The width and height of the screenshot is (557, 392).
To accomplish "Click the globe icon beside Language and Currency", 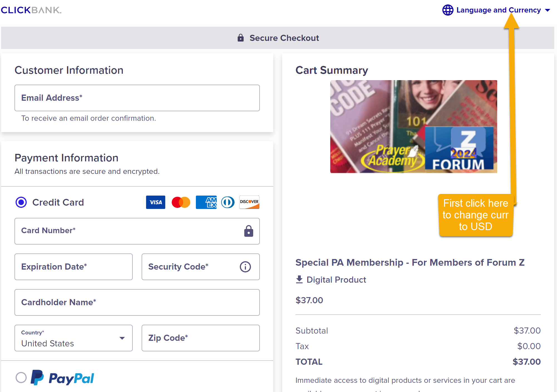I will pyautogui.click(x=448, y=10).
